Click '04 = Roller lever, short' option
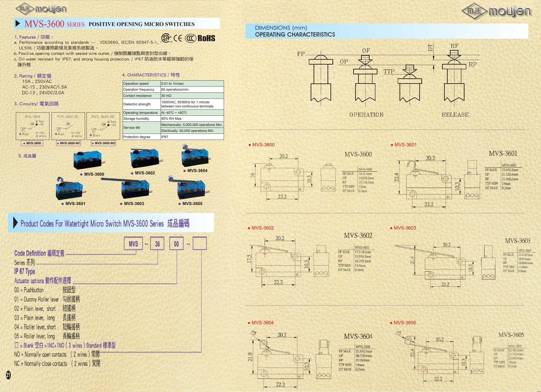The height and width of the screenshot is (392, 541). pos(47,327)
